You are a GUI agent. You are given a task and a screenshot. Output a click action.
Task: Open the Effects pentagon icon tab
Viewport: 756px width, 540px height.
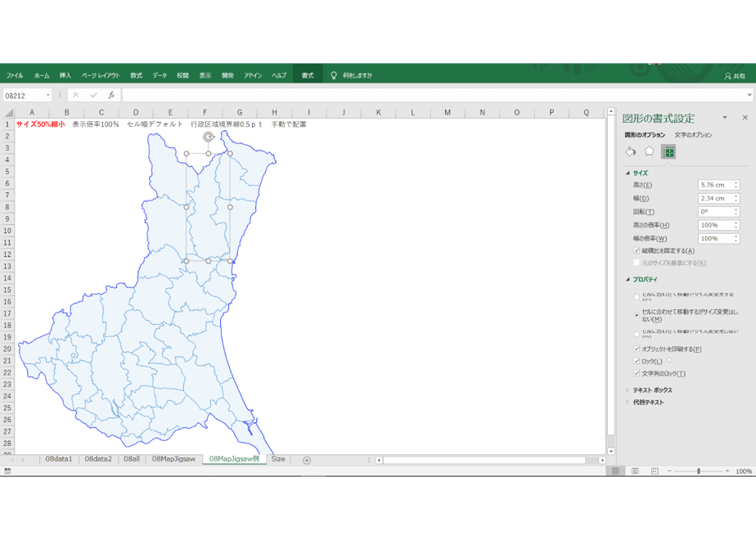(649, 152)
